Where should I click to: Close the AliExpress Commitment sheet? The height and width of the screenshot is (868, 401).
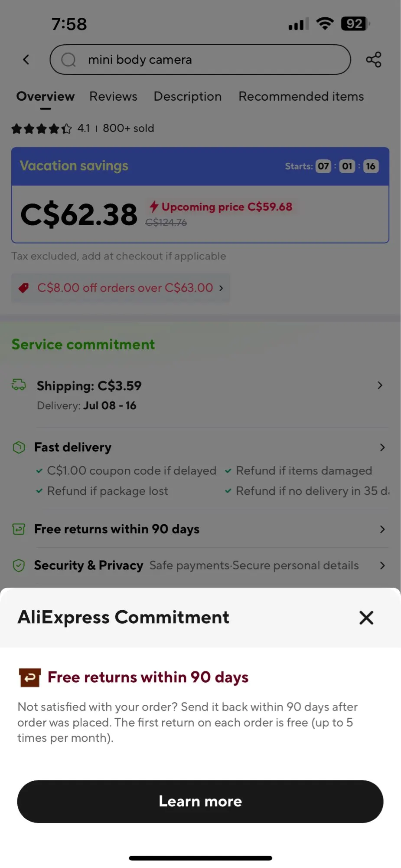[366, 618]
